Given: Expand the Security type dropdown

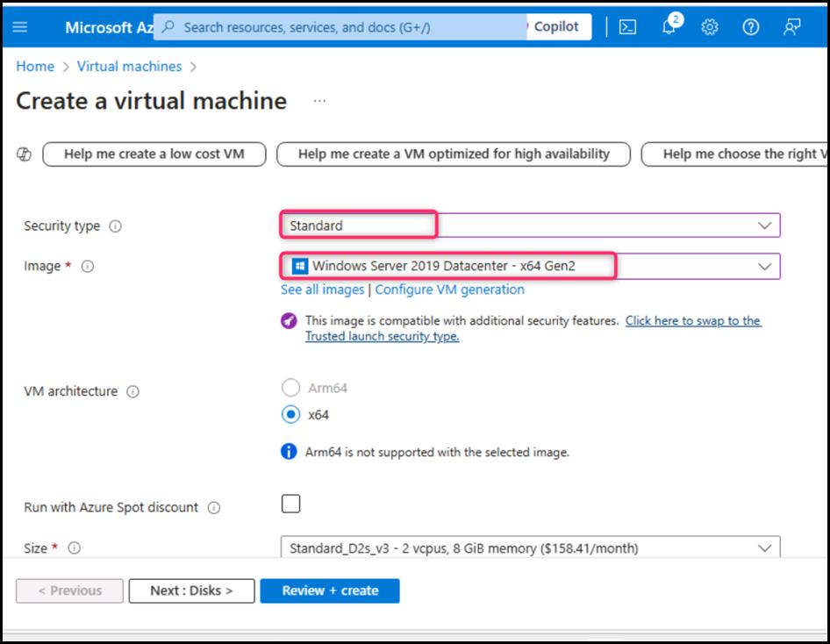Looking at the screenshot, I should tap(764, 225).
